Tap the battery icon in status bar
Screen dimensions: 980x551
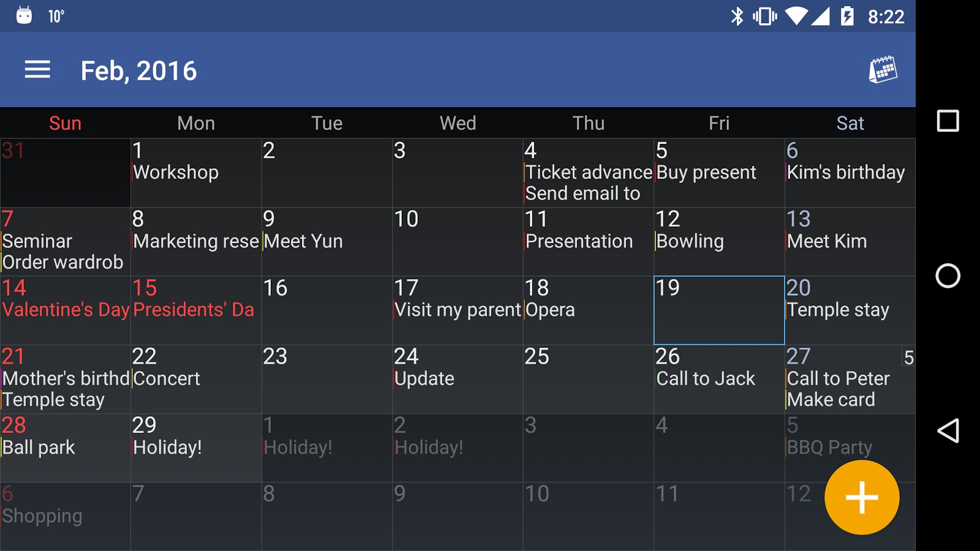pos(848,17)
